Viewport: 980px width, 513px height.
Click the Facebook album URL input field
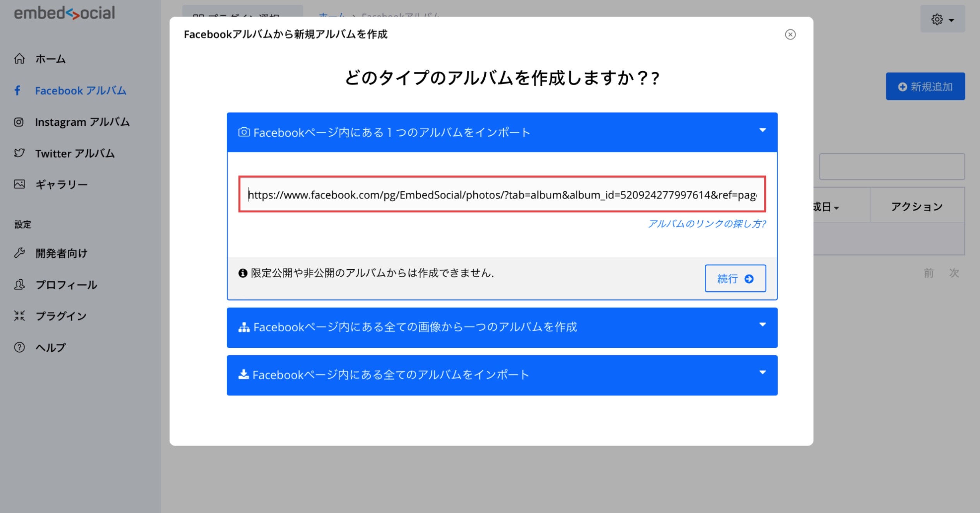click(502, 194)
